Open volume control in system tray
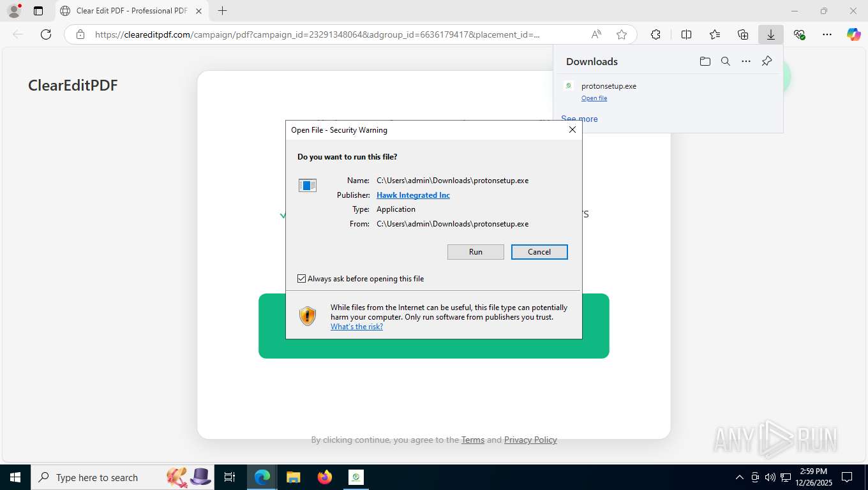 (x=770, y=477)
